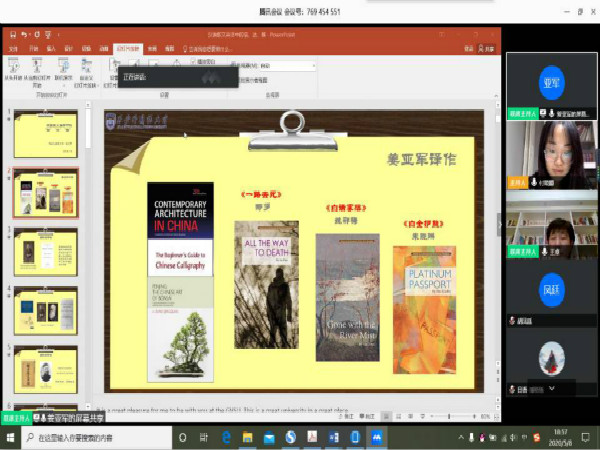Select slide 4 thumbnail in slide panel
The image size is (600, 450).
[x=46, y=311]
